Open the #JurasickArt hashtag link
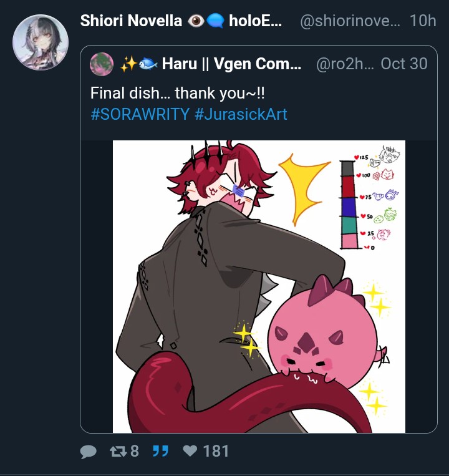 (241, 115)
